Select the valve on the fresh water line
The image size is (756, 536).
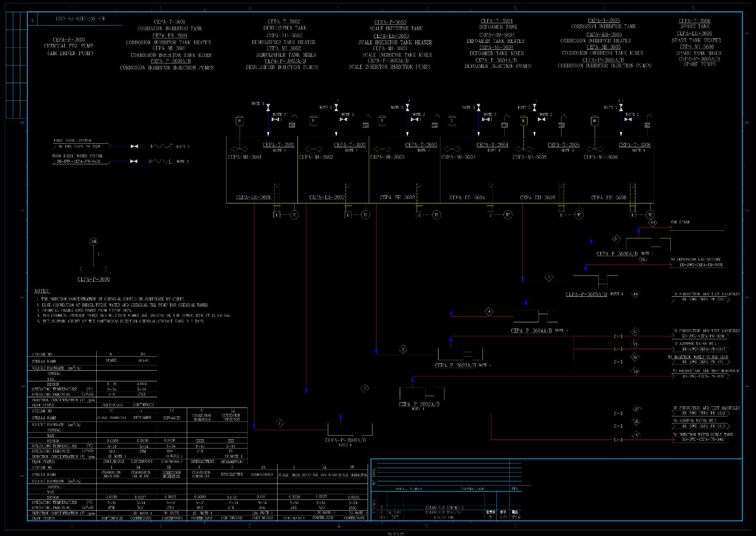134,161
